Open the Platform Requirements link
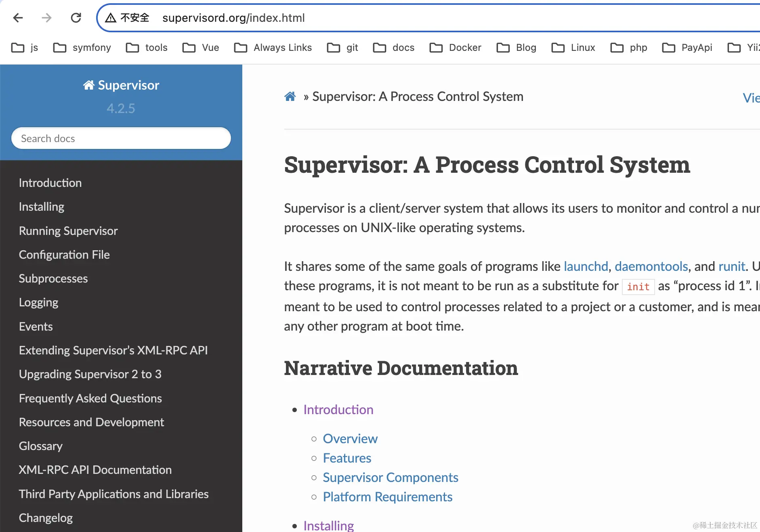Viewport: 760px width, 532px height. point(387,497)
